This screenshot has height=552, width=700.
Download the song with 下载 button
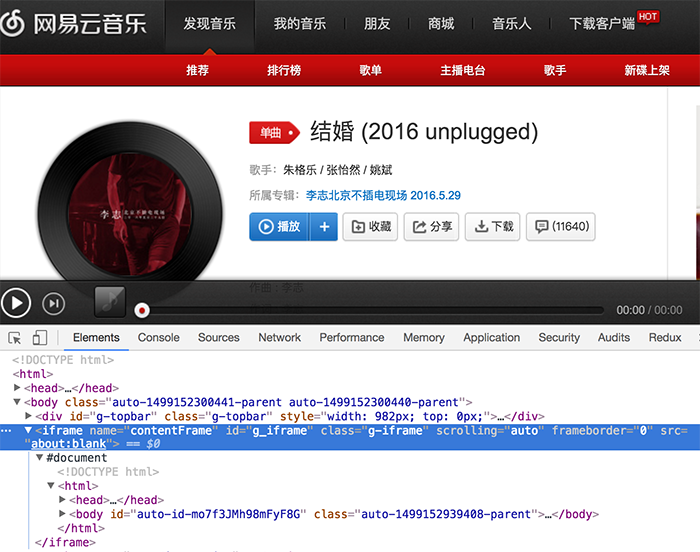coord(492,226)
